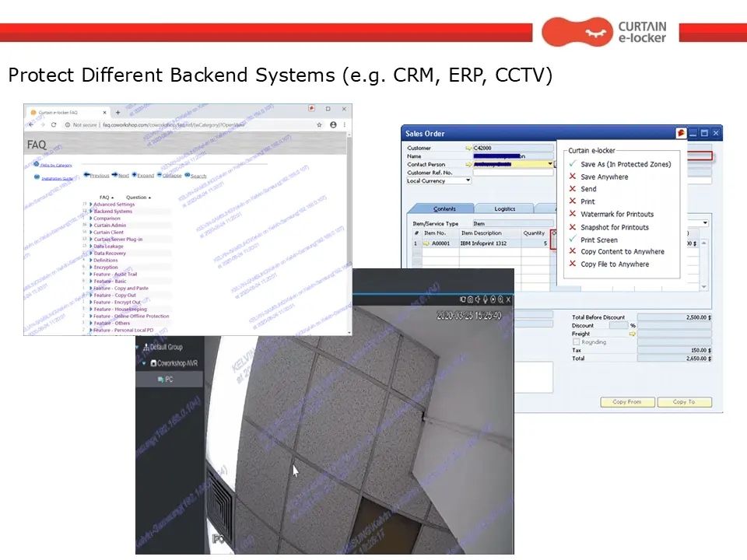
Task: Expand the Curtain Admin category
Action: tap(90, 226)
